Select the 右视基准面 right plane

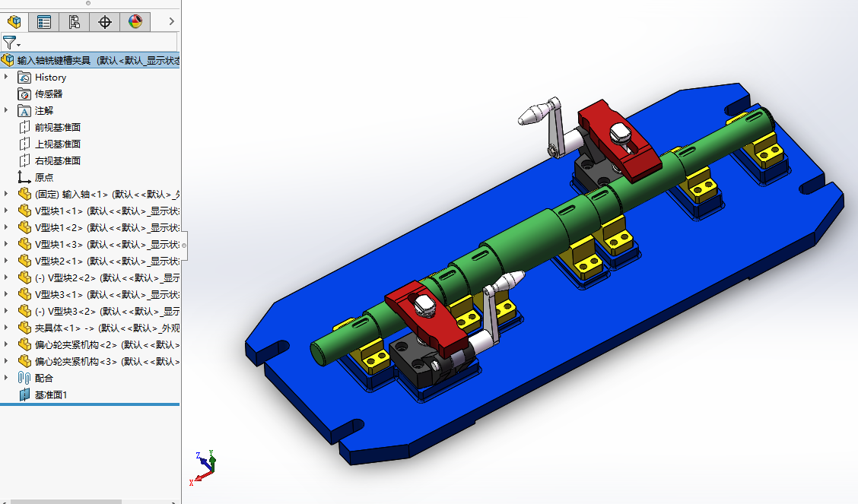pos(58,160)
